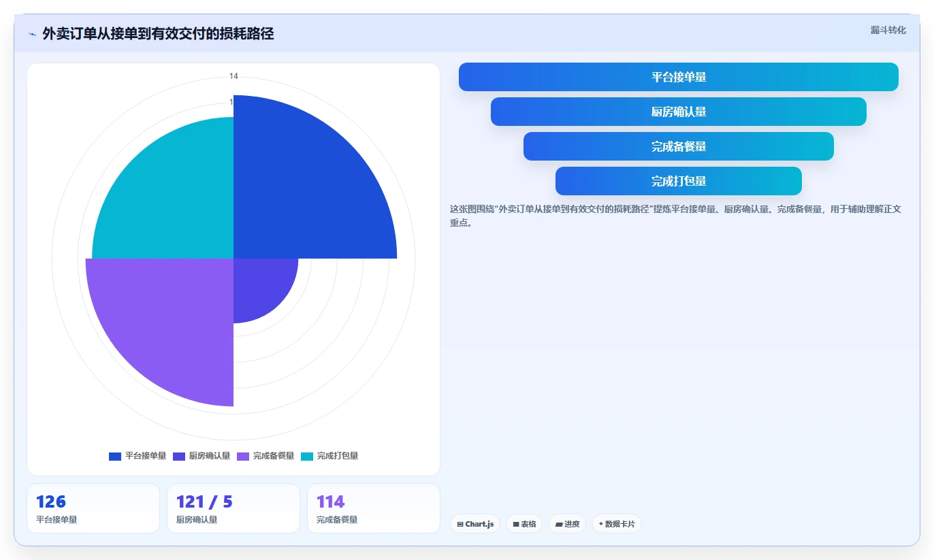This screenshot has height=560, width=934.
Task: Open the 114 完成备餐量 stat card
Action: click(x=374, y=508)
